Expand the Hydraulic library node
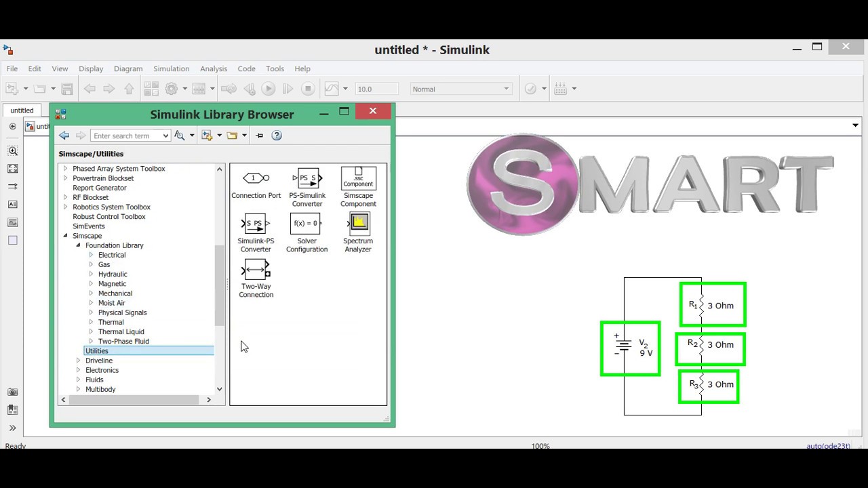The height and width of the screenshot is (488, 868). point(91,274)
